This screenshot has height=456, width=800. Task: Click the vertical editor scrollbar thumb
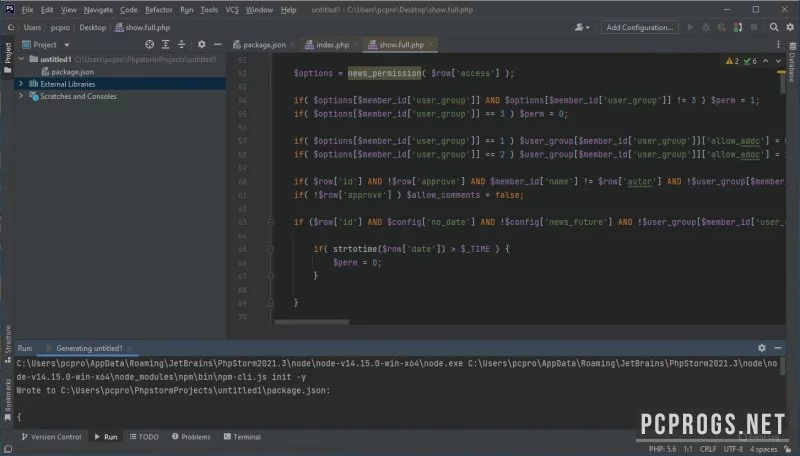[783, 82]
